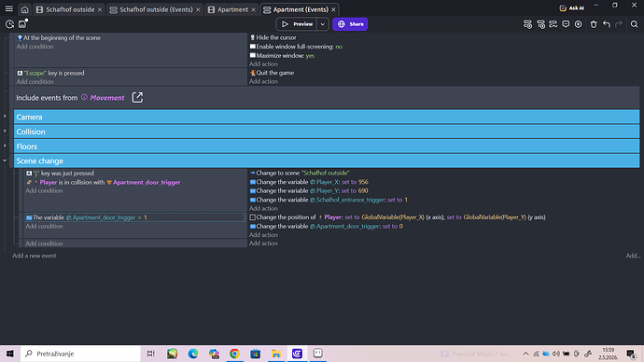The image size is (644, 362).
Task: Open the main hamburger menu
Action: (x=9, y=9)
